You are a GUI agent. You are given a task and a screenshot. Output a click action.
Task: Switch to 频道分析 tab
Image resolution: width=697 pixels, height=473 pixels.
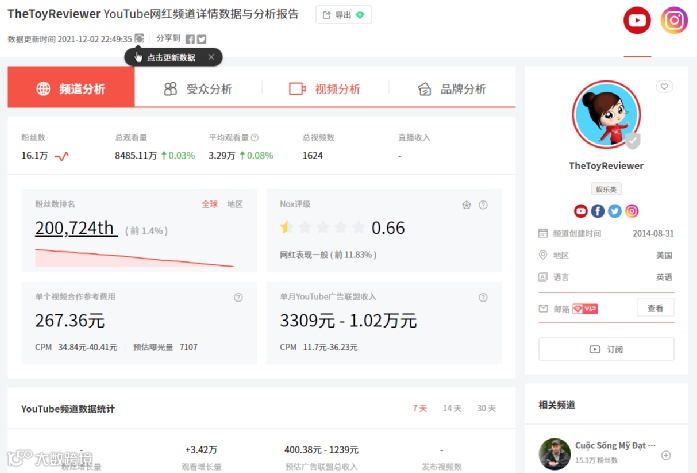(x=71, y=87)
